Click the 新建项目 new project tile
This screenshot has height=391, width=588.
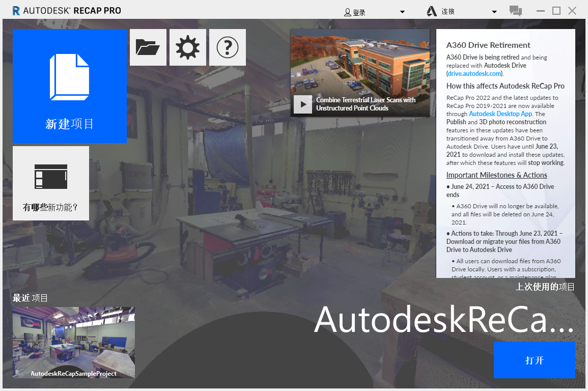pos(69,86)
